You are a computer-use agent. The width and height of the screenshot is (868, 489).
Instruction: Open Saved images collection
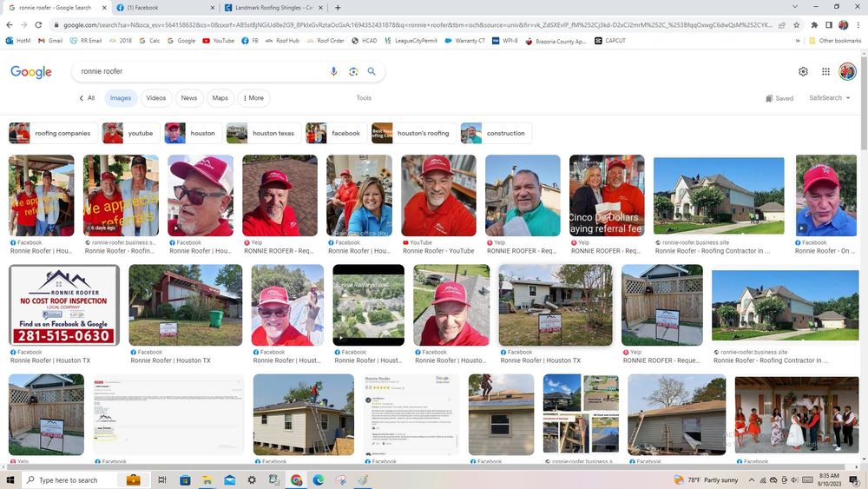point(779,98)
